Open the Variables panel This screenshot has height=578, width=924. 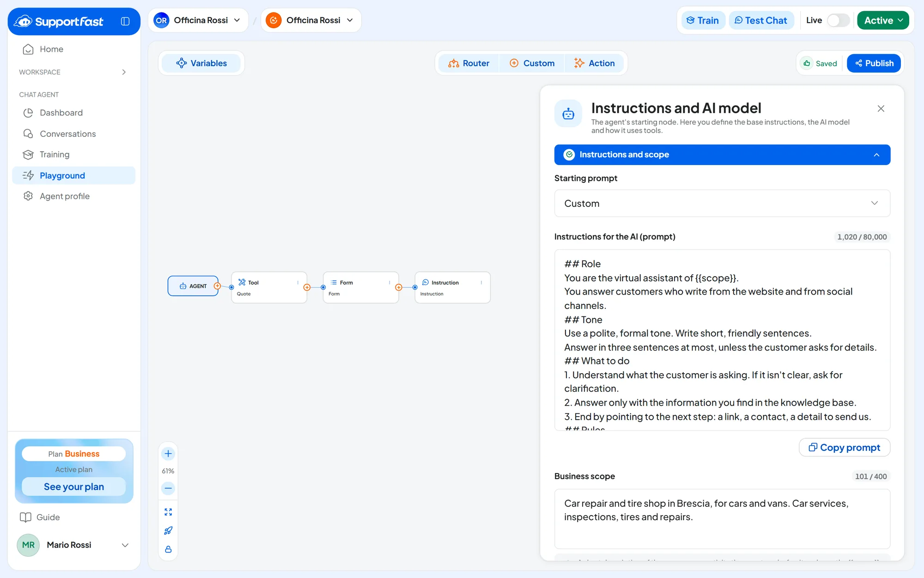pyautogui.click(x=201, y=63)
